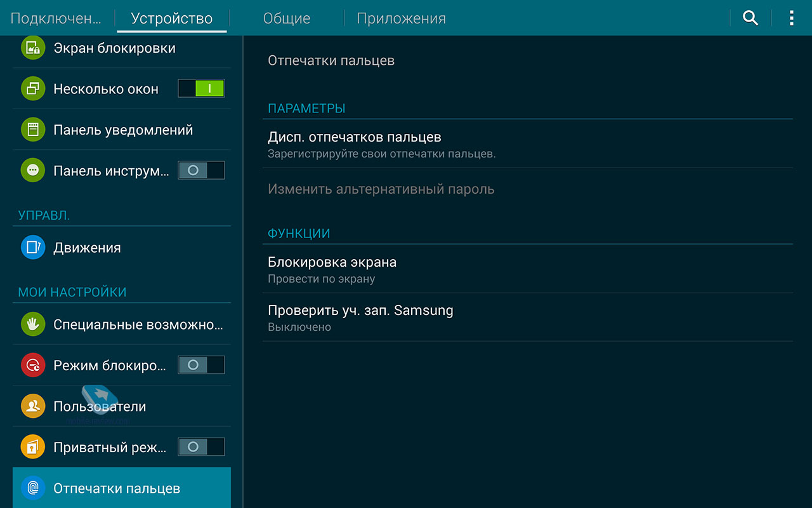Switch to the Подключения tab

(x=56, y=18)
